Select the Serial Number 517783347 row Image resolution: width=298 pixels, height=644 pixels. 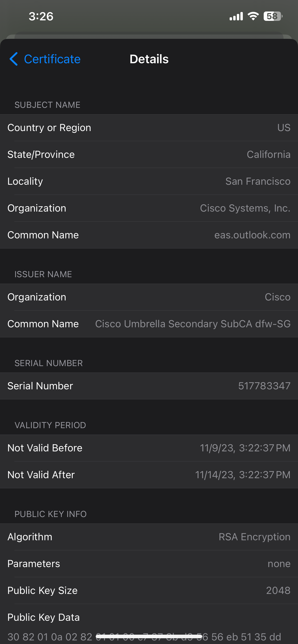tap(149, 386)
